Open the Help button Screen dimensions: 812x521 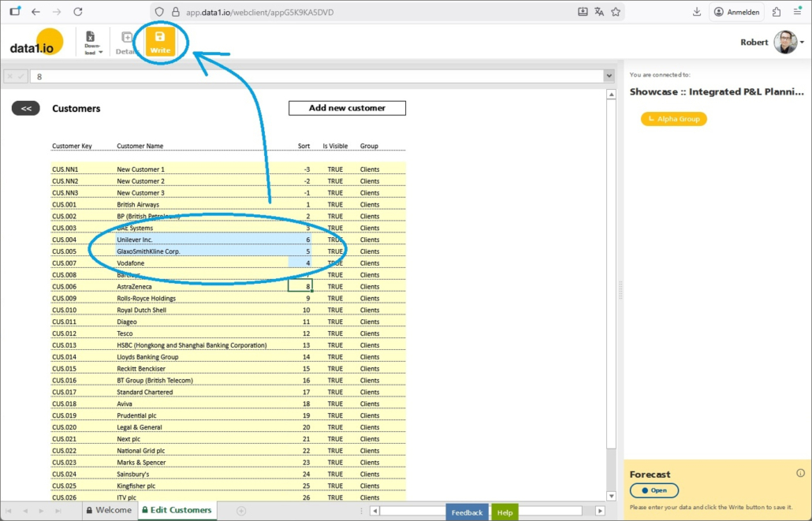coord(505,512)
